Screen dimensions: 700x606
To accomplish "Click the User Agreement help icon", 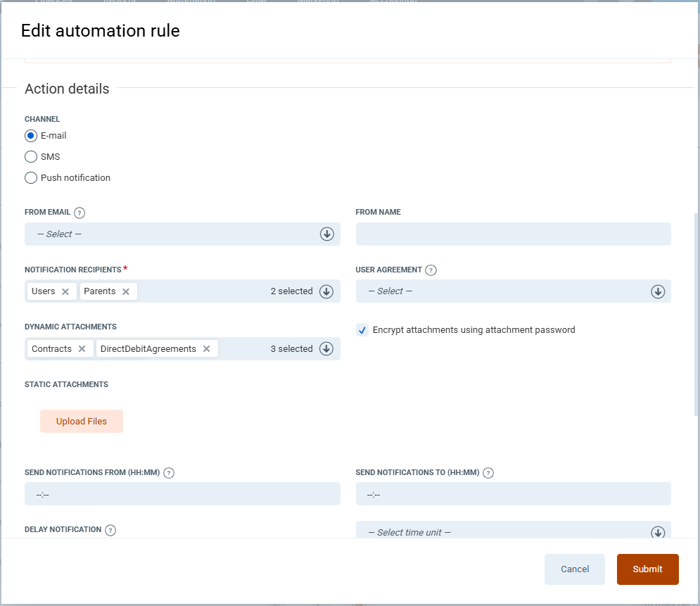I will pyautogui.click(x=431, y=270).
